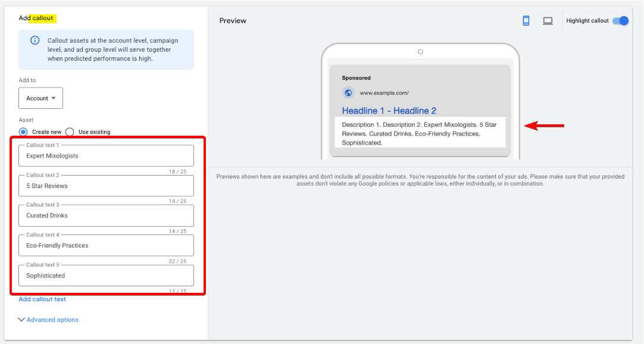Select the Create new radio button
Image resolution: width=644 pixels, height=344 pixels.
pyautogui.click(x=23, y=132)
